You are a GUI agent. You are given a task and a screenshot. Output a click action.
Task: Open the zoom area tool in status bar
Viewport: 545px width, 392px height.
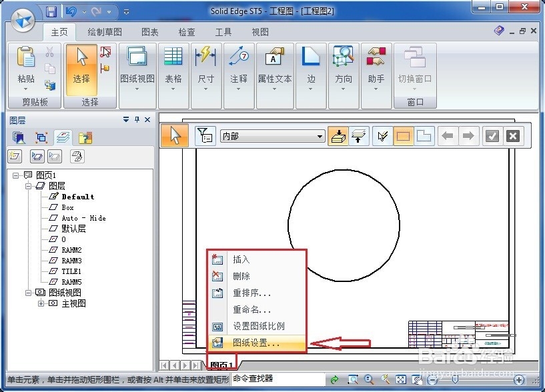[x=354, y=379]
